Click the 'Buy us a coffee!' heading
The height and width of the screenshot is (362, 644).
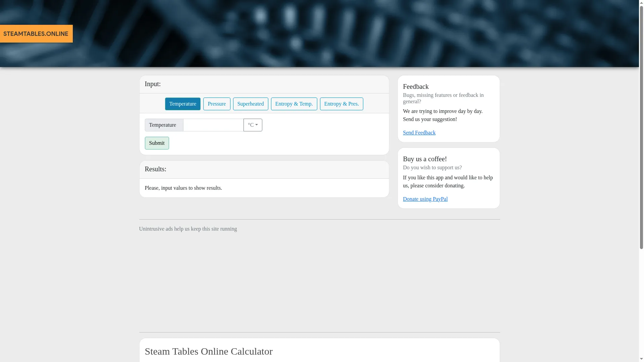point(425,159)
